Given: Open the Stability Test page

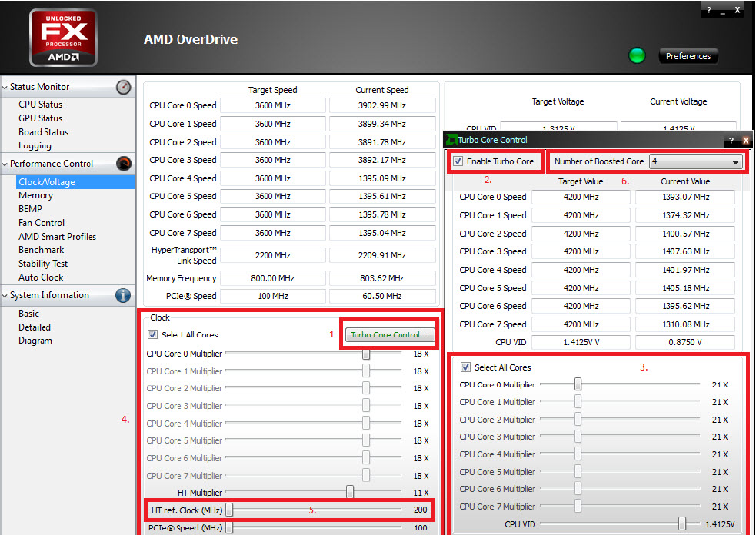Looking at the screenshot, I should pos(43,264).
